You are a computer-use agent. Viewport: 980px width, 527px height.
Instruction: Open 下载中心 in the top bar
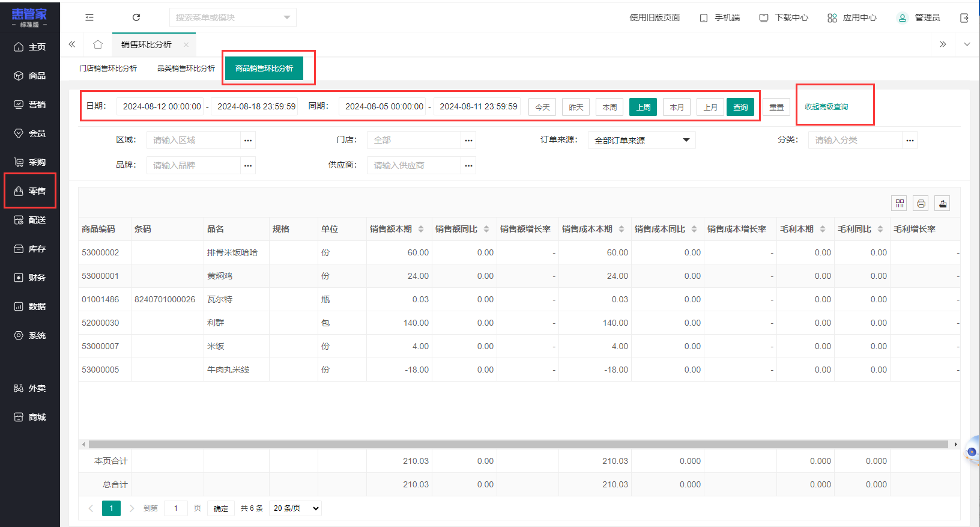784,18
